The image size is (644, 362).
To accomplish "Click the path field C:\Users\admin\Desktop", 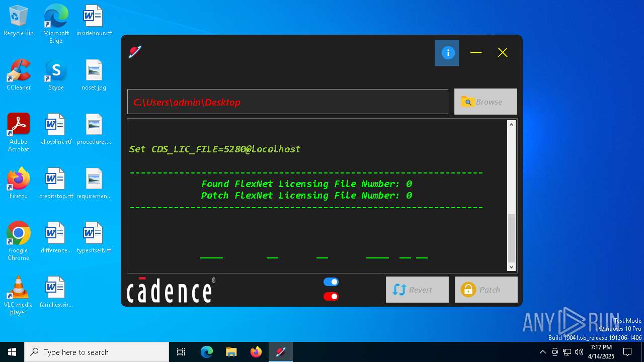I will tap(288, 102).
